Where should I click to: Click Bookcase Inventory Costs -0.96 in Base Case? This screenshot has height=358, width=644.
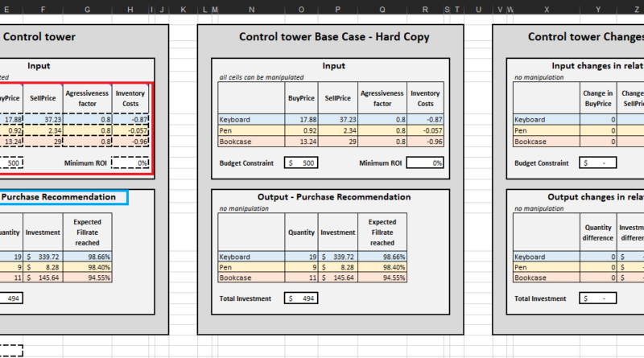click(x=425, y=142)
